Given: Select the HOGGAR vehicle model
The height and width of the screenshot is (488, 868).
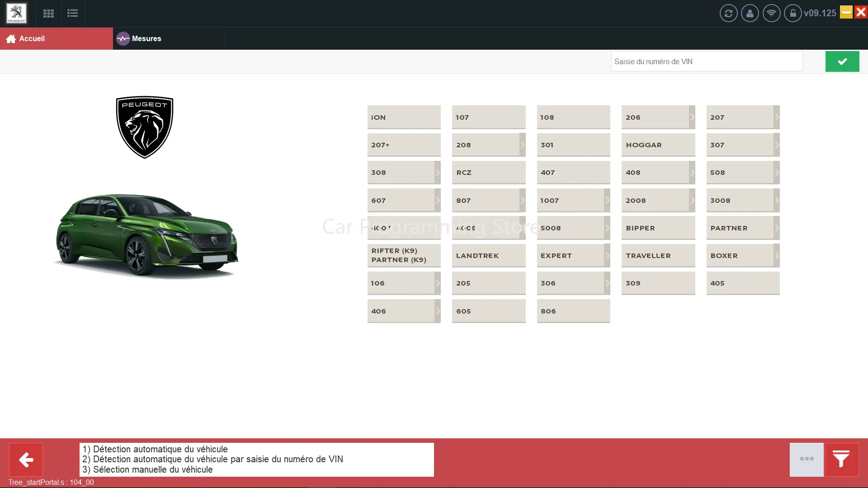Looking at the screenshot, I should (x=658, y=145).
